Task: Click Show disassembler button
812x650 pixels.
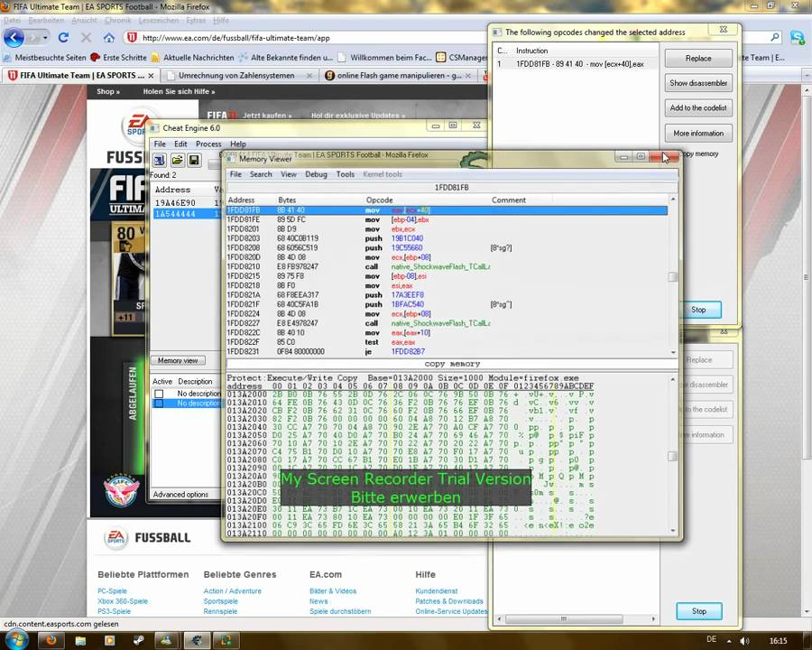Action: coord(698,83)
